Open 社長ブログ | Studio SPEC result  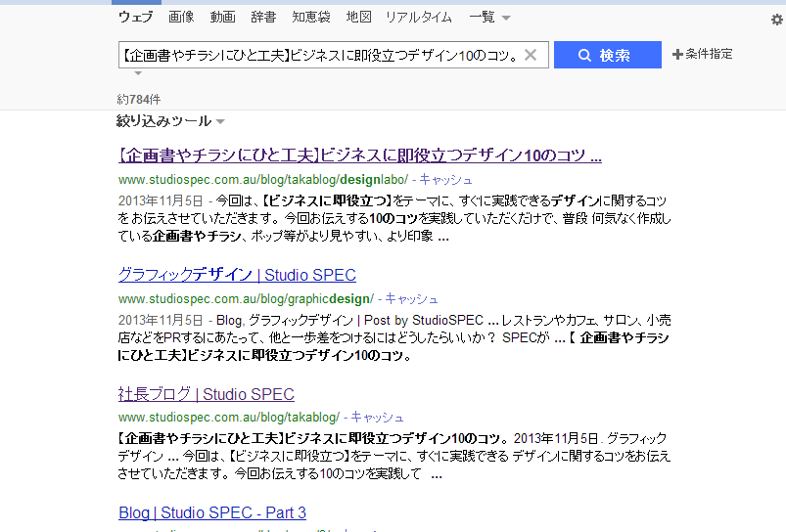coord(206,394)
